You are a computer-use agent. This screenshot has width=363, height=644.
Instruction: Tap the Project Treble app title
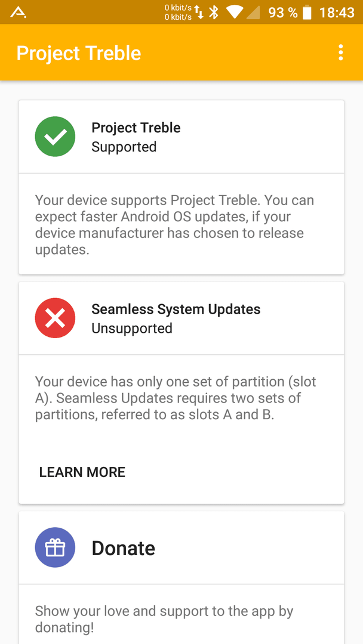79,54
